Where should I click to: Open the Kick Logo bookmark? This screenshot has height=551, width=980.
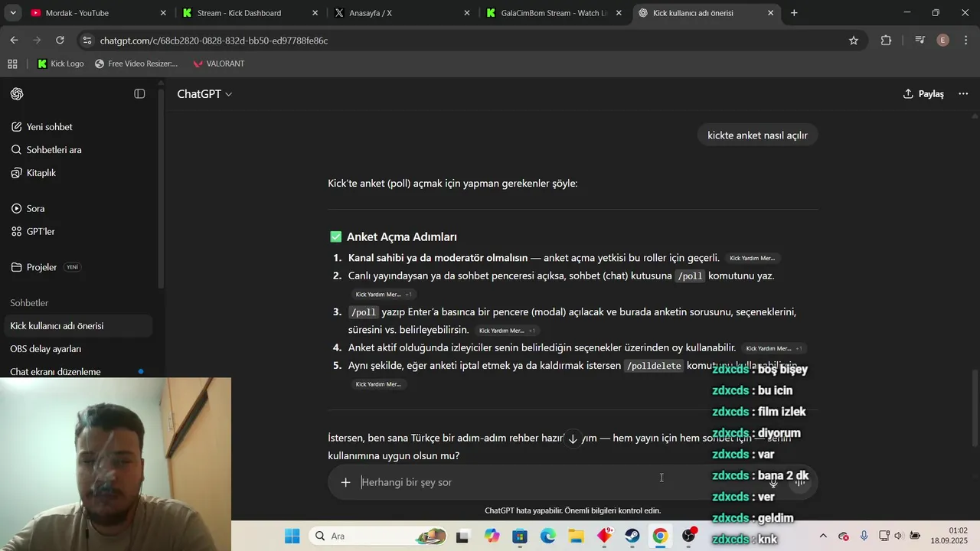60,64
